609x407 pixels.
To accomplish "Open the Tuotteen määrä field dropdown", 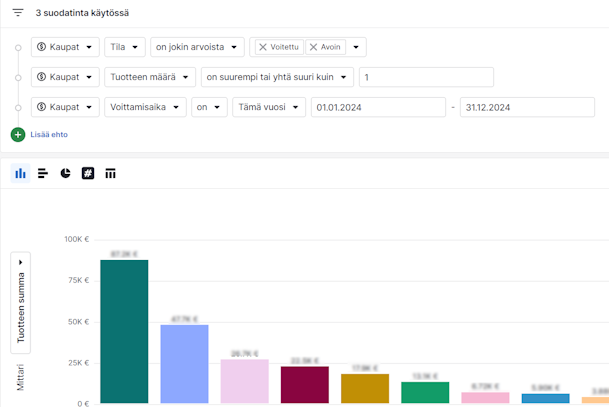I will (x=149, y=77).
